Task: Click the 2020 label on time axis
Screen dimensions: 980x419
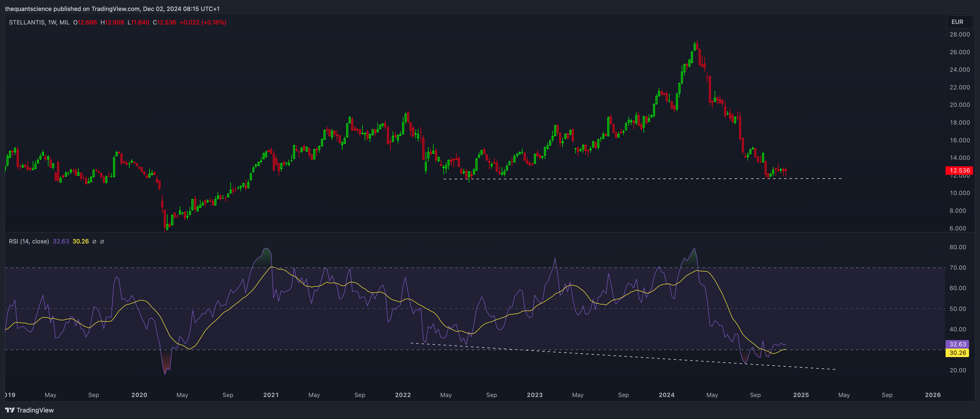Action: coord(139,395)
